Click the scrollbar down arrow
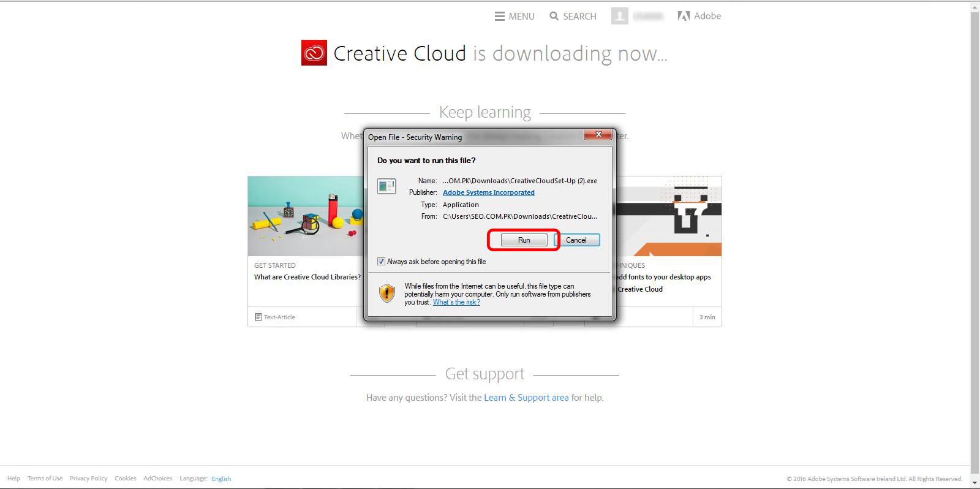Viewport: 980px width, 489px height. pyautogui.click(x=974, y=483)
